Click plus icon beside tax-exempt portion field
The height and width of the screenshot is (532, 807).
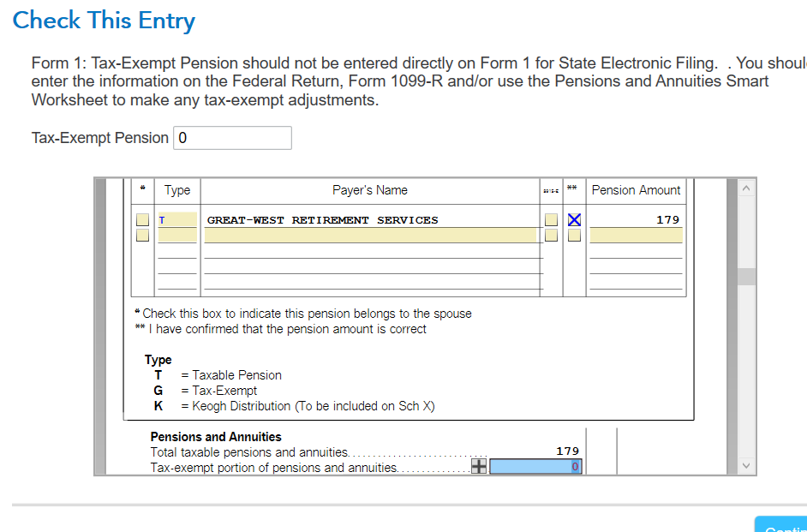pyautogui.click(x=479, y=467)
